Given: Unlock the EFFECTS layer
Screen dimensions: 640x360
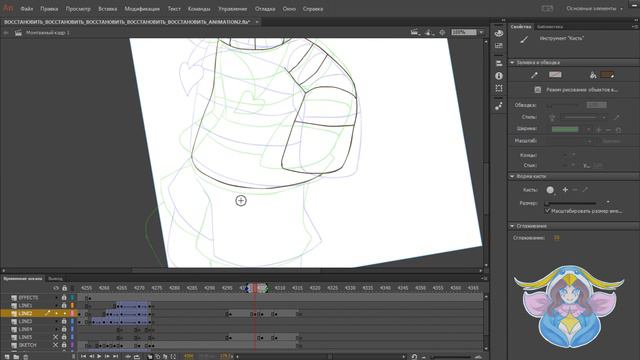Looking at the screenshot, I should point(64,298).
